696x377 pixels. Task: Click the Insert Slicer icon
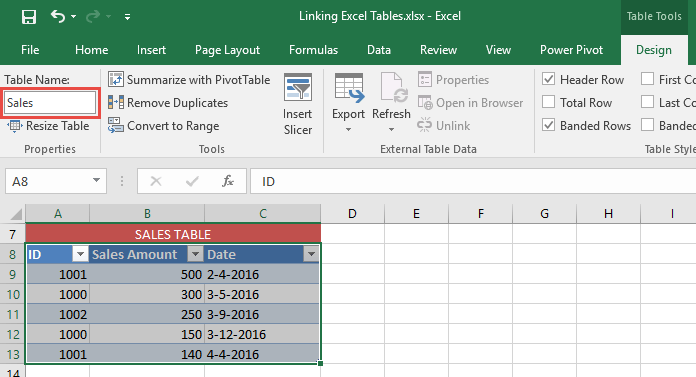coord(298,87)
